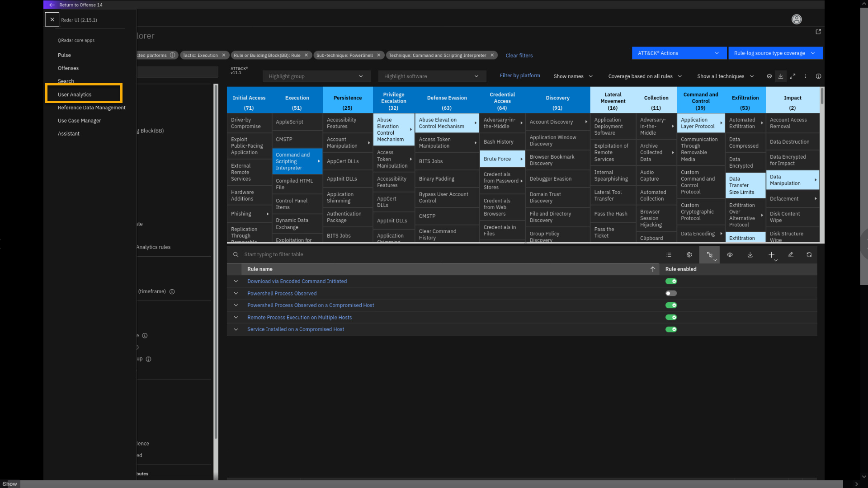
Task: Open the user profile avatar icon
Action: (x=797, y=19)
